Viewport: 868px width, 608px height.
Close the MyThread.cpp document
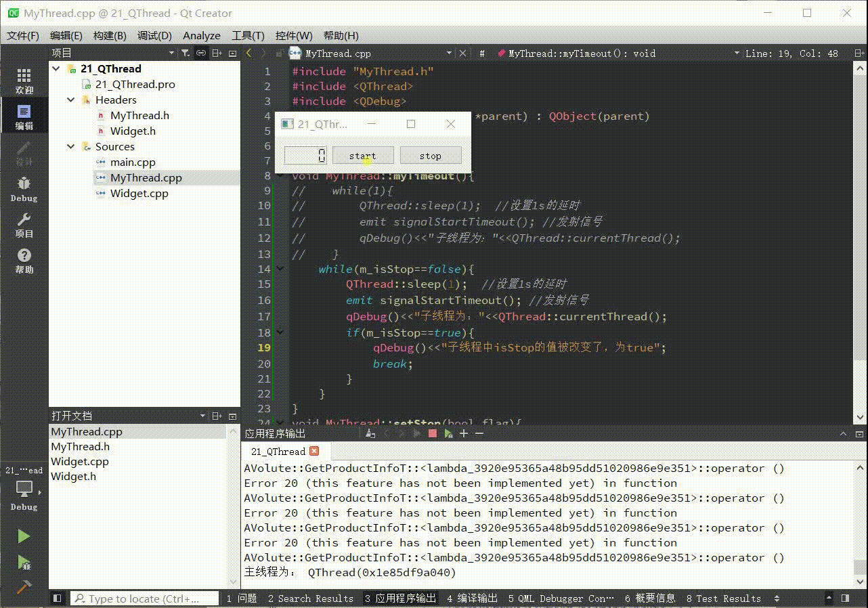[x=463, y=53]
